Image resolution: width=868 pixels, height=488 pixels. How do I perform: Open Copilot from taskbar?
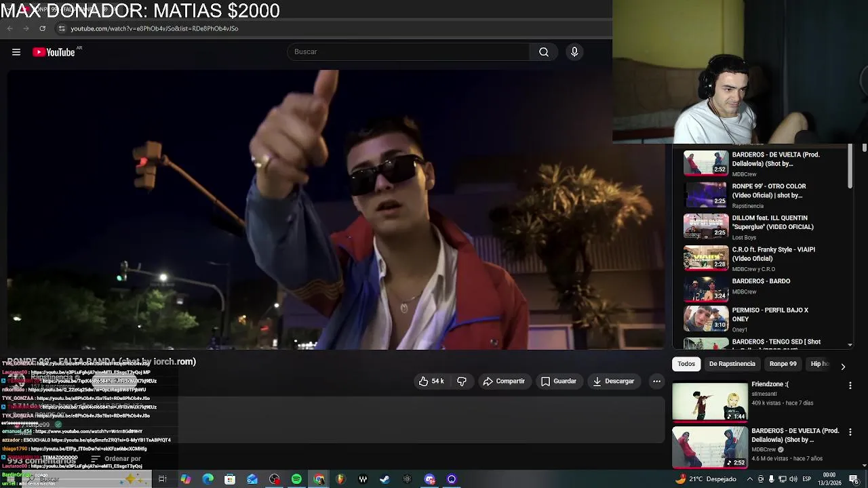coord(185,479)
